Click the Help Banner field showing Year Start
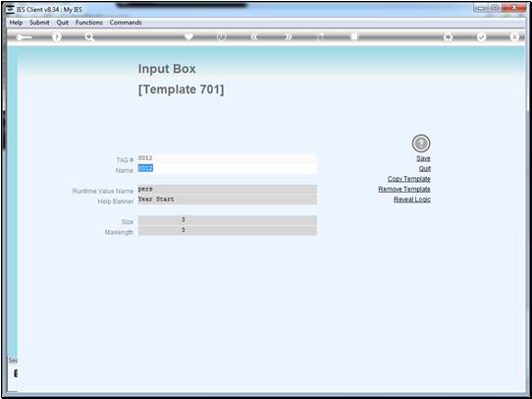The image size is (532, 399). click(x=228, y=199)
